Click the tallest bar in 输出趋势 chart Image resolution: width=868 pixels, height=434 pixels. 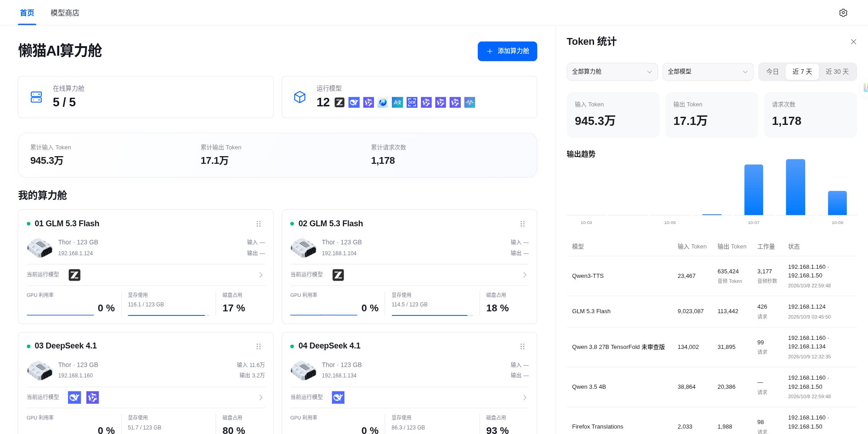[x=796, y=187]
